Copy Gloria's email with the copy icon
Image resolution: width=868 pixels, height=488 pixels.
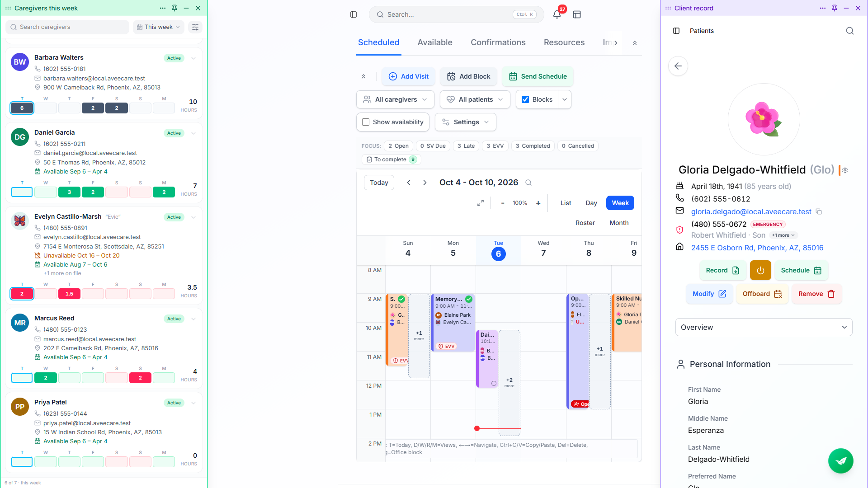(x=819, y=211)
